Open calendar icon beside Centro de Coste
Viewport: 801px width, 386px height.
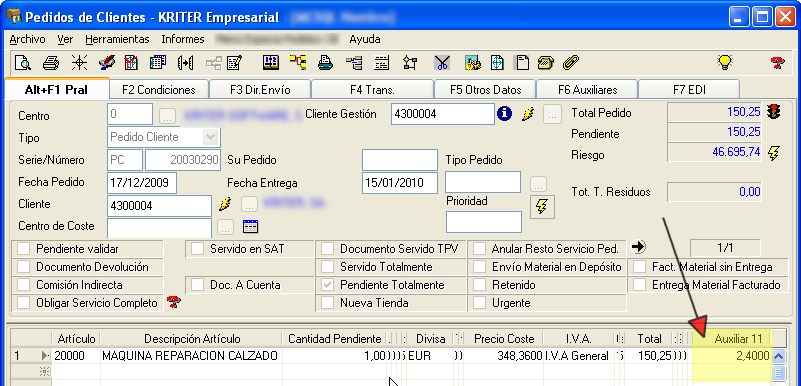tap(250, 226)
